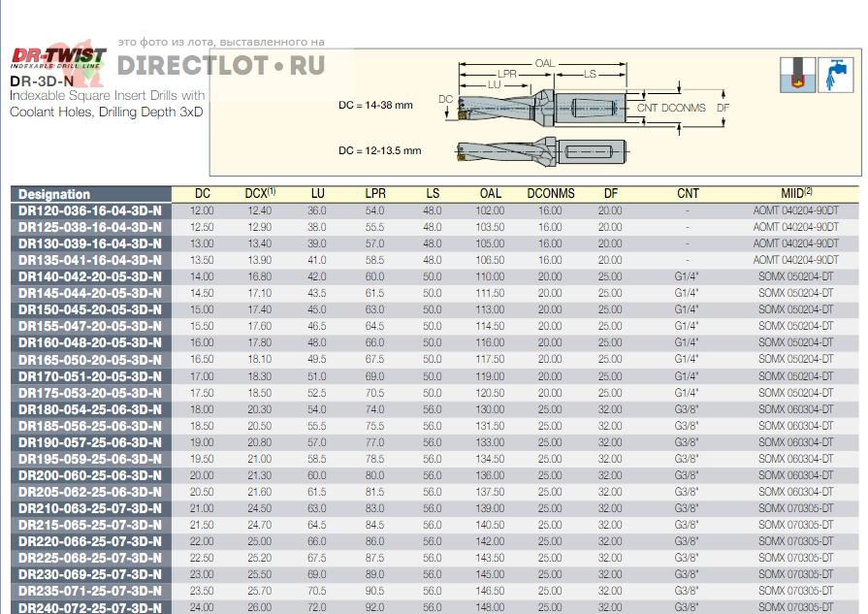Click the DCX column header
The height and width of the screenshot is (614, 868).
point(260,194)
